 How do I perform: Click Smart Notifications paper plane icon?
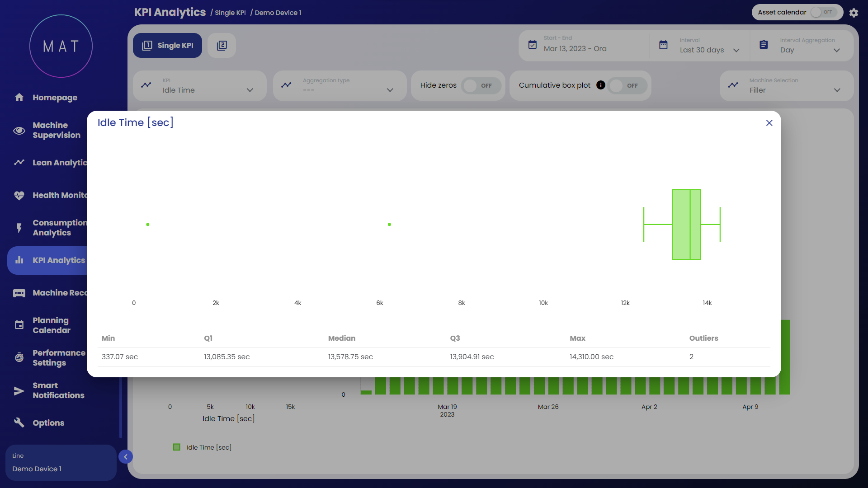[x=19, y=390]
